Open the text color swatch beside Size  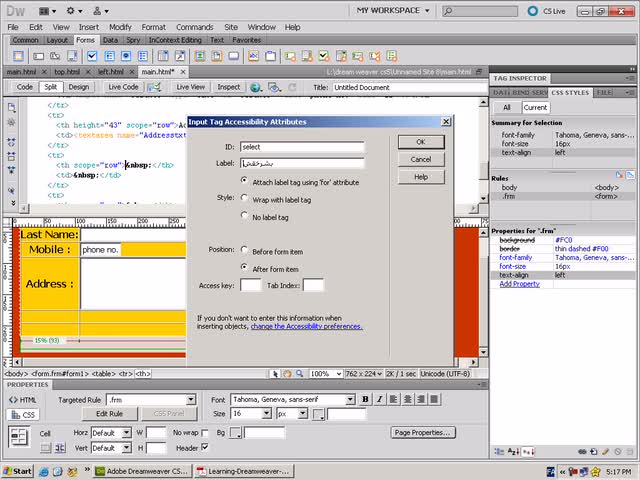[318, 414]
